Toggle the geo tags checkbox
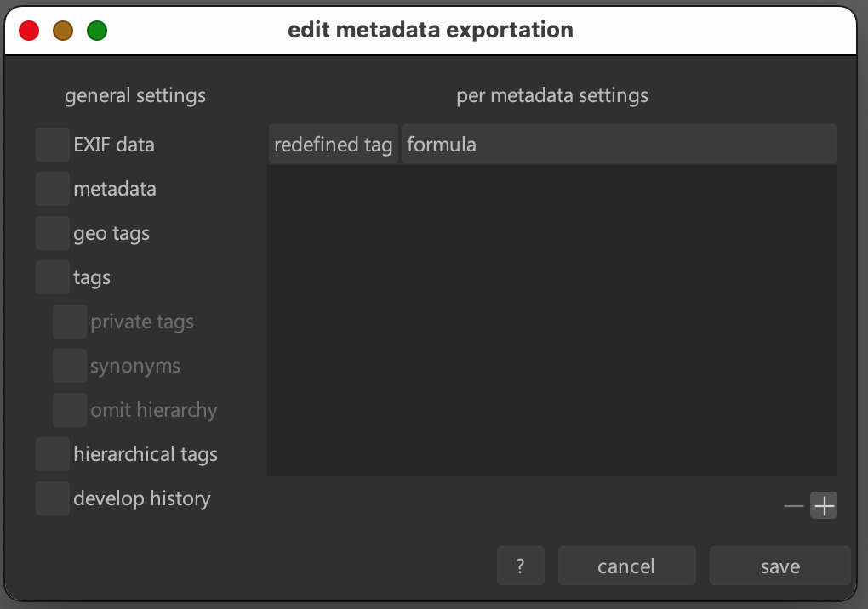The width and height of the screenshot is (868, 609). pos(52,233)
